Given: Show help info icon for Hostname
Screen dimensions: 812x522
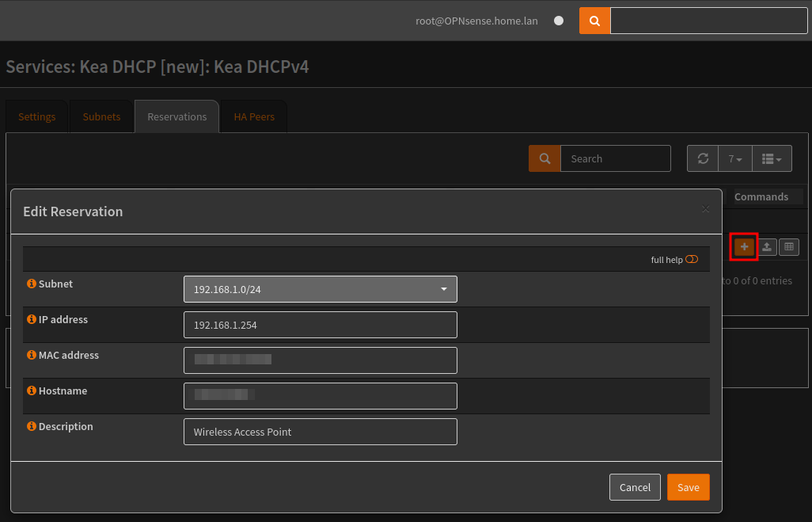Looking at the screenshot, I should coord(32,391).
